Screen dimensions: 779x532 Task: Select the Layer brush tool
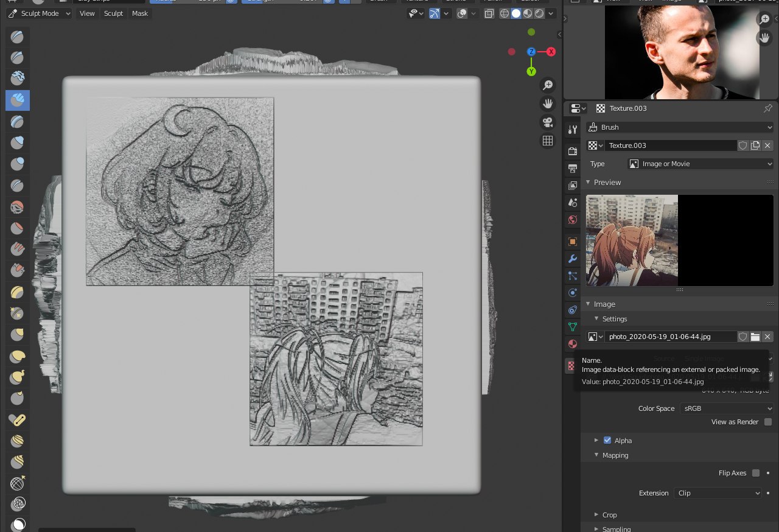[18, 121]
